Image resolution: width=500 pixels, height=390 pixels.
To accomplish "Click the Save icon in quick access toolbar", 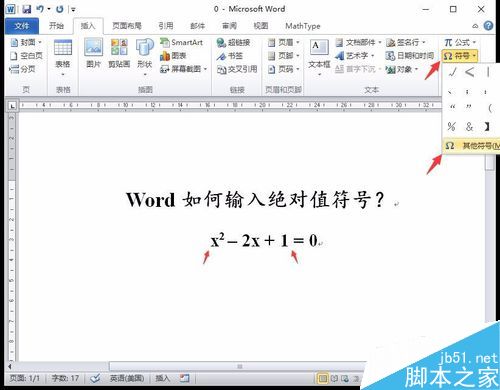I will [x=27, y=9].
